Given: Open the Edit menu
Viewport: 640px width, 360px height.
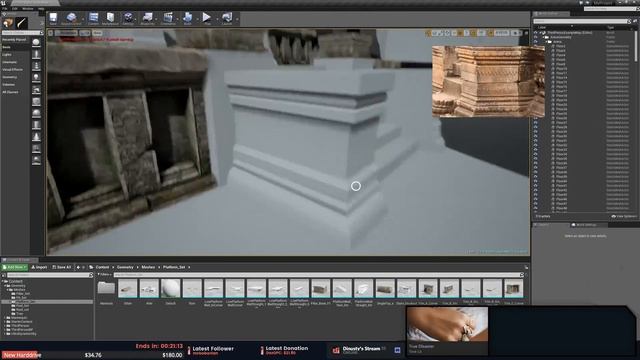Looking at the screenshot, I should pyautogui.click(x=15, y=9).
